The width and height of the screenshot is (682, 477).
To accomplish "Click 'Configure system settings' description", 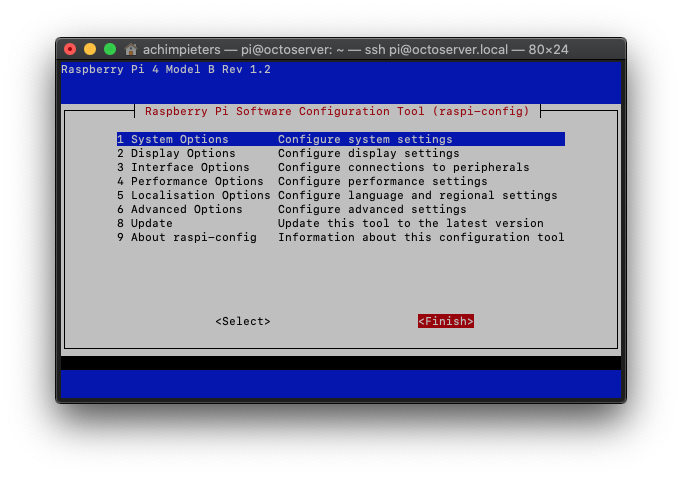I will (365, 139).
